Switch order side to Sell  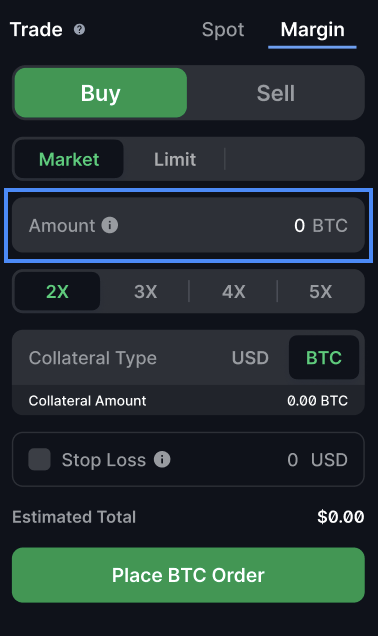276,93
